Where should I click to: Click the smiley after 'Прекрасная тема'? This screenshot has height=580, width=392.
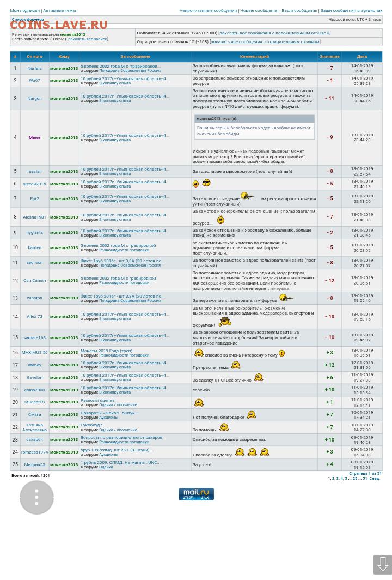236,365
